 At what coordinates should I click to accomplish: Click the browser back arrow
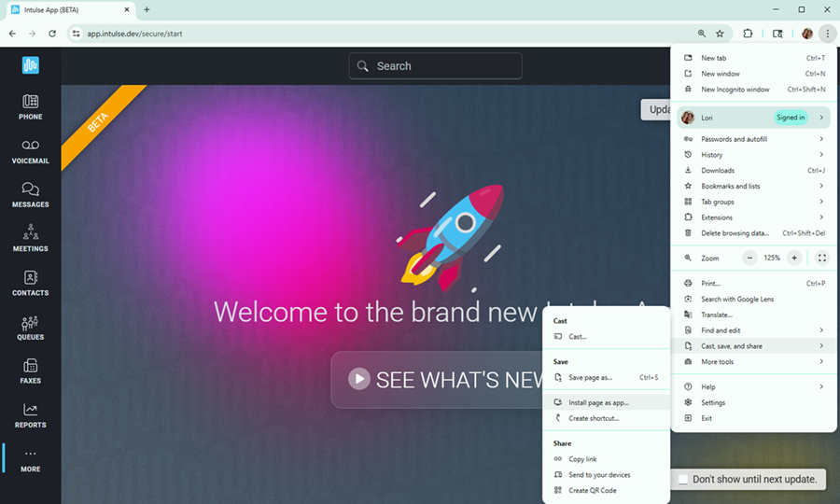12,34
